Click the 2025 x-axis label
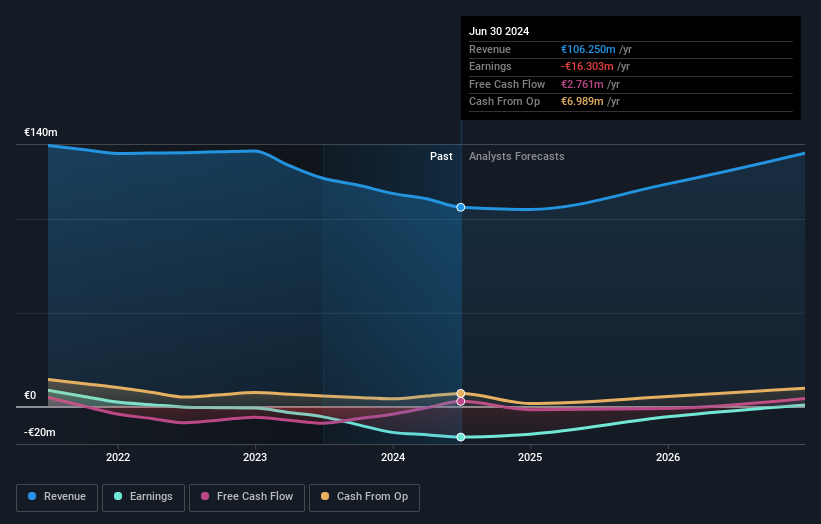The width and height of the screenshot is (821, 524). 530,457
